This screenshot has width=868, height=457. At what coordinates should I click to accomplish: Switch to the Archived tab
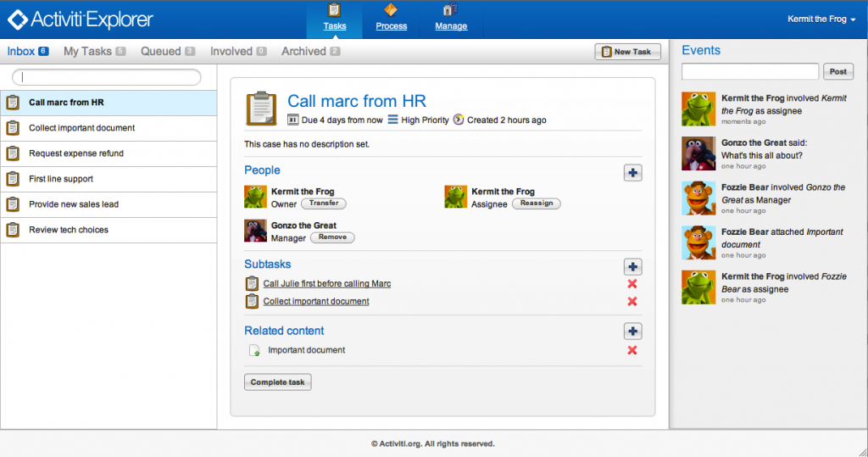click(x=310, y=52)
